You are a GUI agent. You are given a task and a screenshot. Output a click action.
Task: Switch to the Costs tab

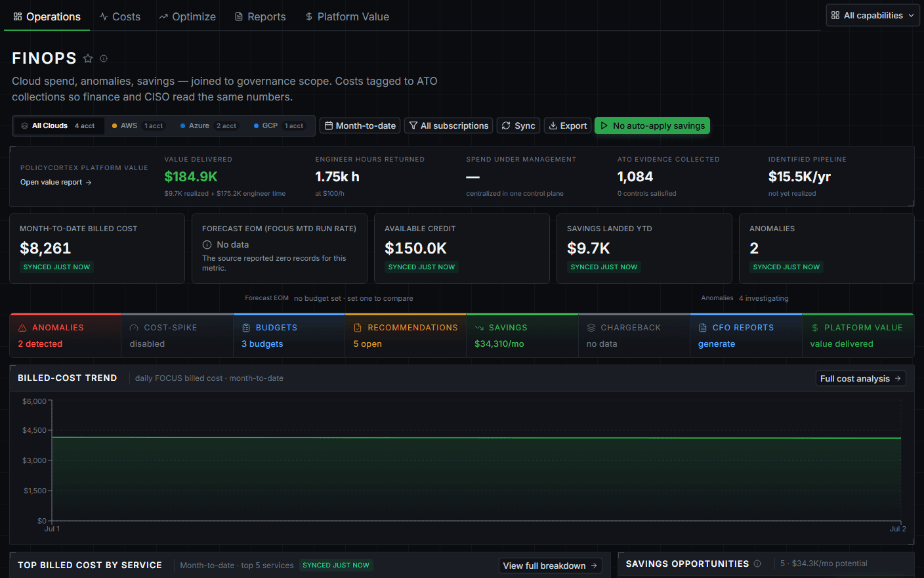click(119, 16)
